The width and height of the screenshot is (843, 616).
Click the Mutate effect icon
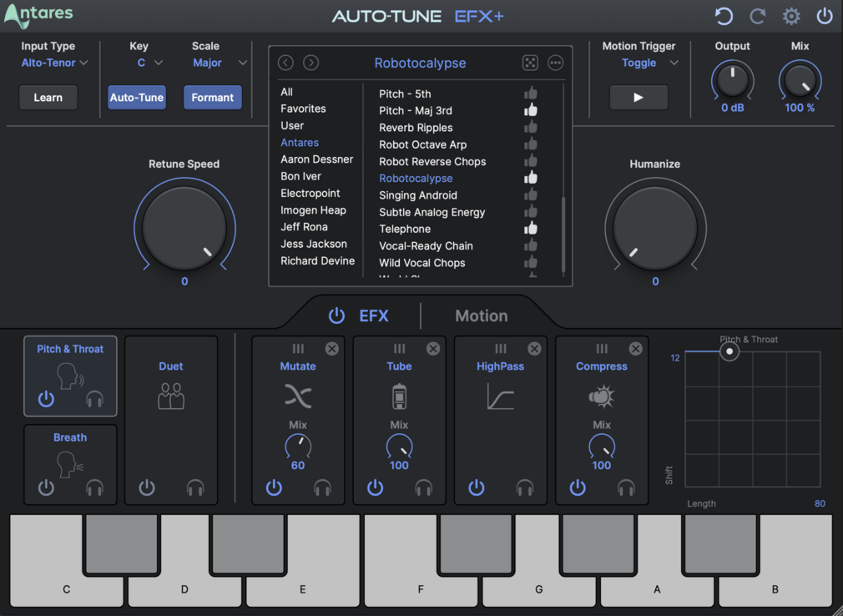pos(298,396)
